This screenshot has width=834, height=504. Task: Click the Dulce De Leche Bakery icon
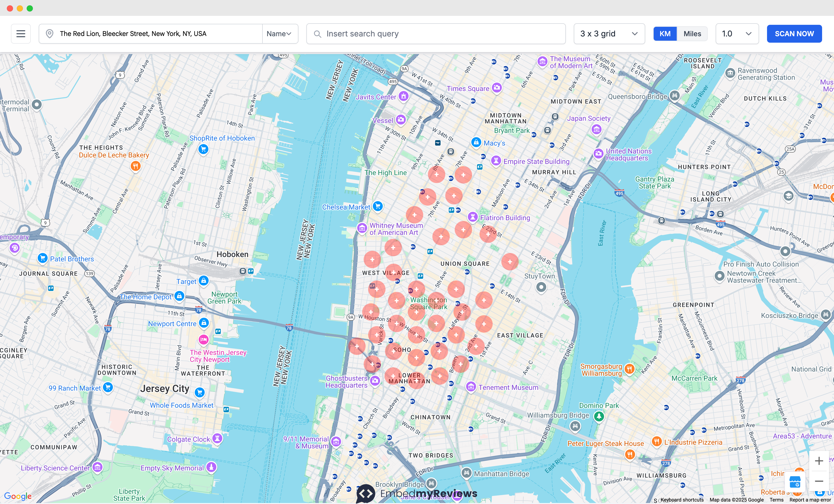[135, 166]
